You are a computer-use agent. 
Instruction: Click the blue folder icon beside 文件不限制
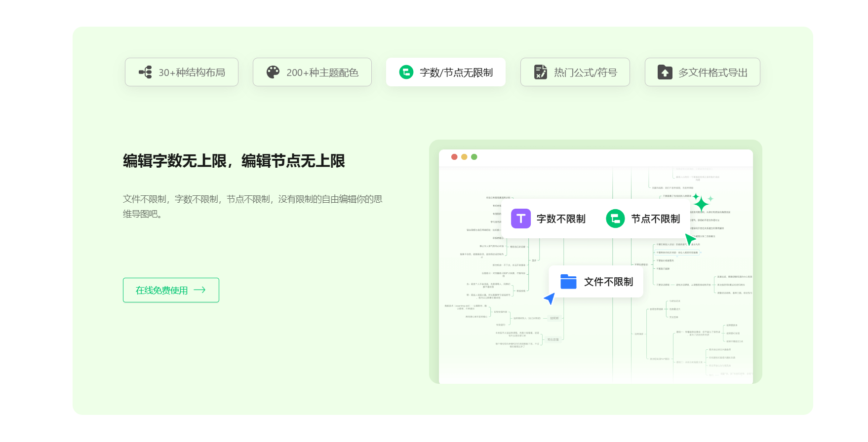point(568,282)
